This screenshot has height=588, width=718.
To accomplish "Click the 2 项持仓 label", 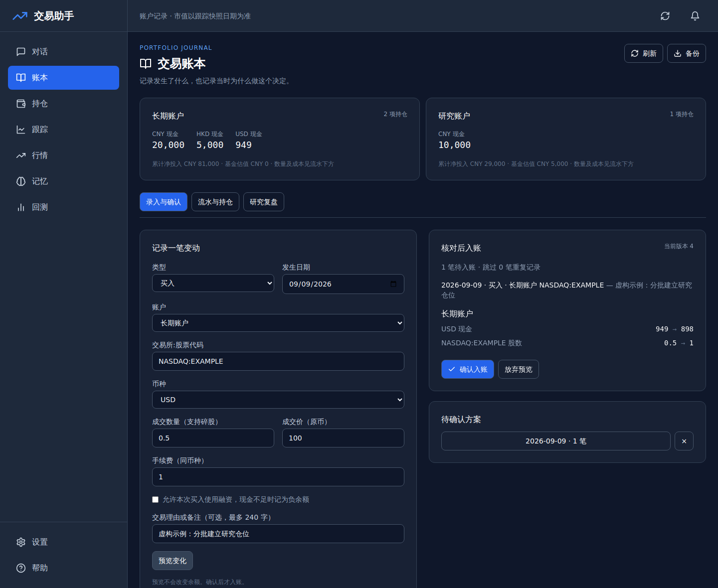I will coord(395,114).
